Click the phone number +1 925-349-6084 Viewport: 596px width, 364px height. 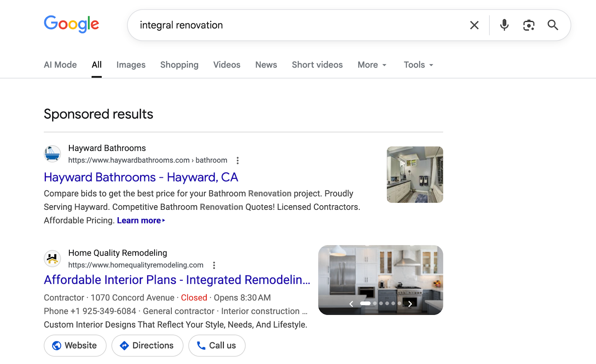pos(103,311)
